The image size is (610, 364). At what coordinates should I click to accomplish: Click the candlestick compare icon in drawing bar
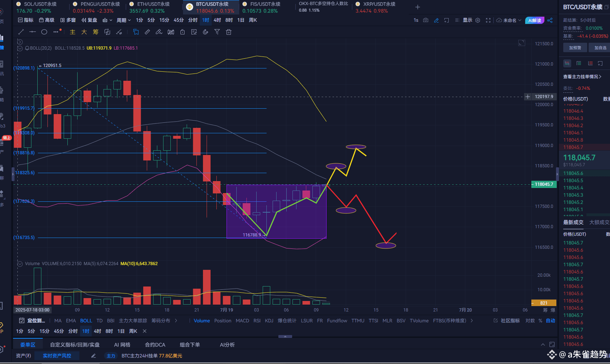tap(171, 32)
